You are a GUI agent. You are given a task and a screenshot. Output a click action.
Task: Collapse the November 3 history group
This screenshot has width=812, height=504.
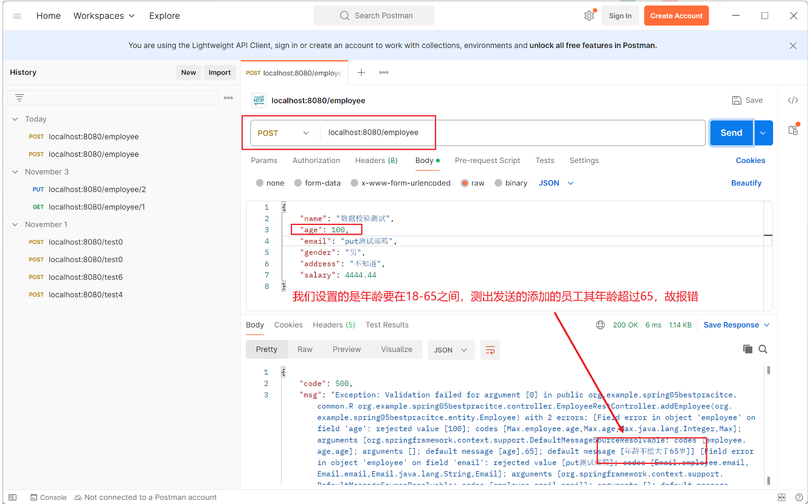[15, 172]
